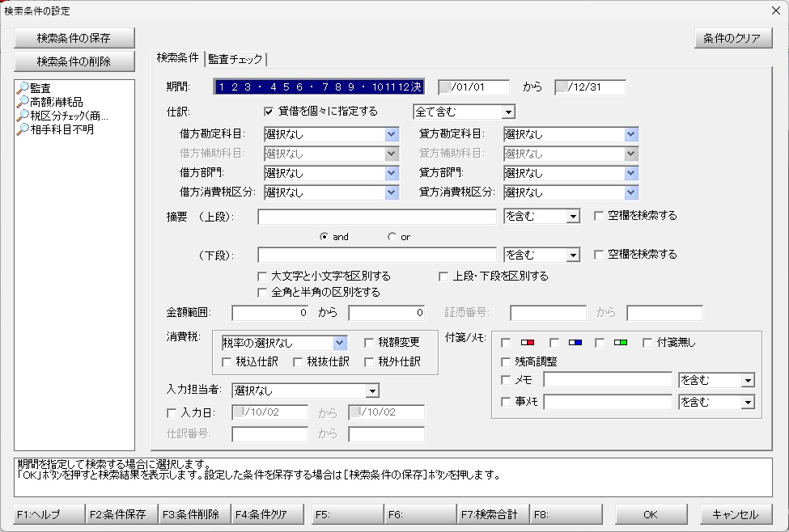This screenshot has height=532, width=789.
Task: Click the magnifier icon beside 相手科目不明
Action: [23, 129]
